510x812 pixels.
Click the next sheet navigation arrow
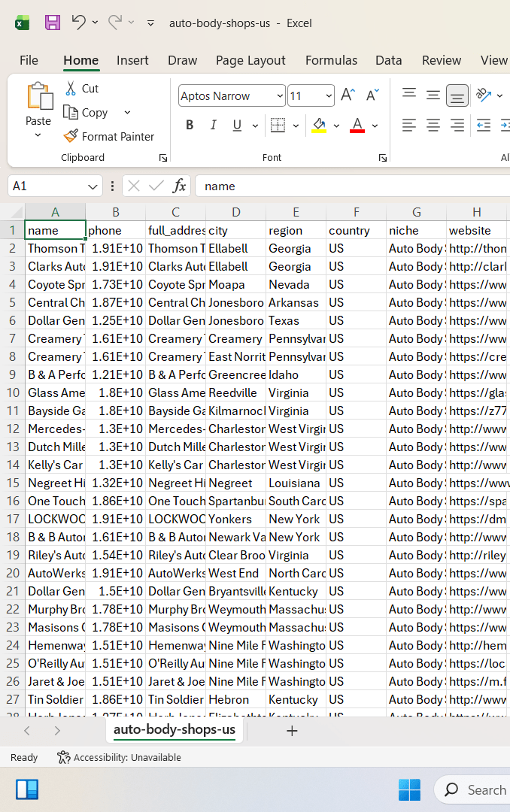click(57, 731)
